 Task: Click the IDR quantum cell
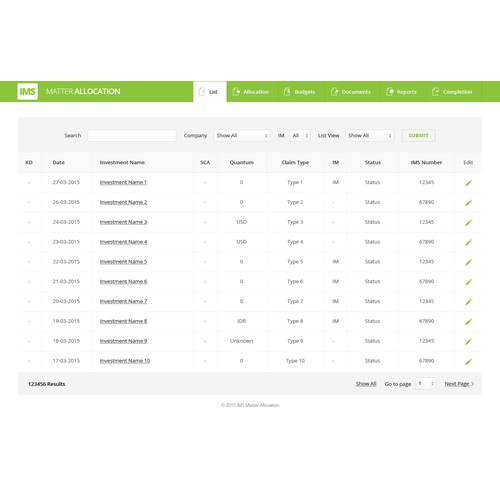coord(241,321)
